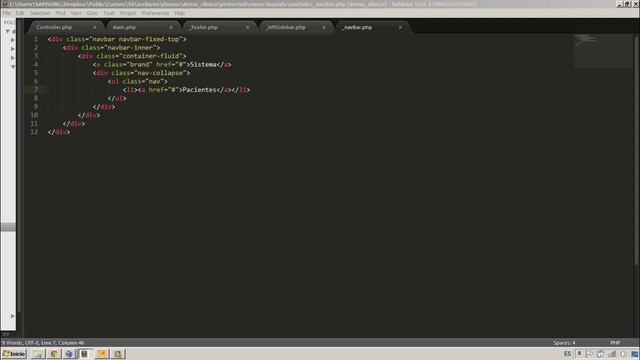Open the Goto menu
Viewport: 640px width, 360px height.
[92, 13]
